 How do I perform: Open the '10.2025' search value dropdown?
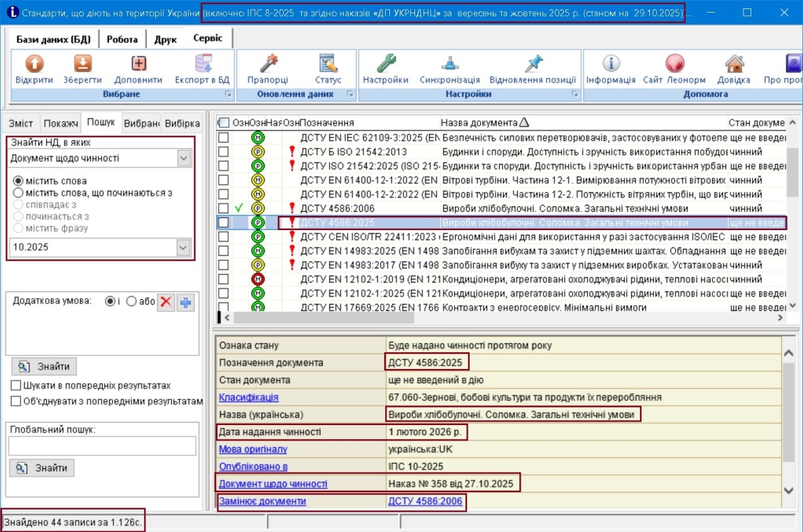coord(184,247)
